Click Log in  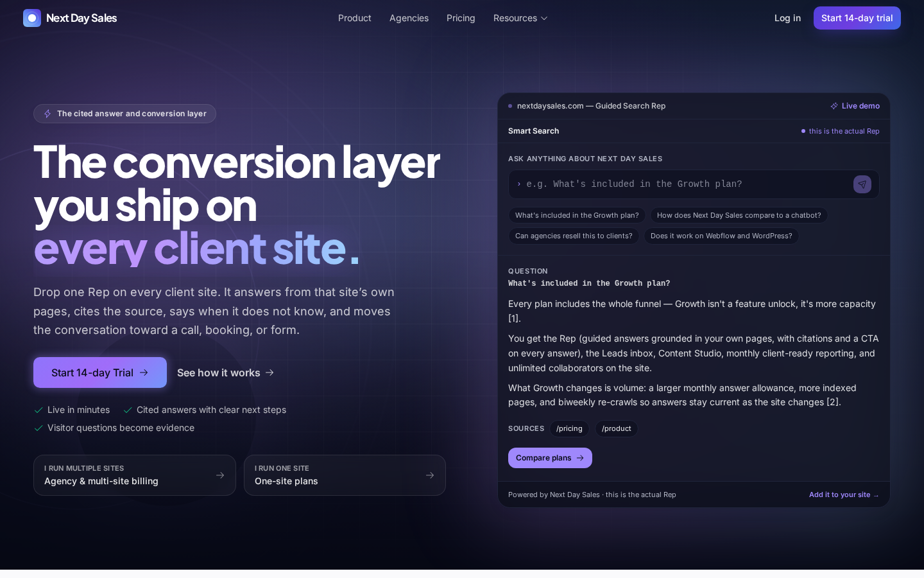[x=787, y=18]
